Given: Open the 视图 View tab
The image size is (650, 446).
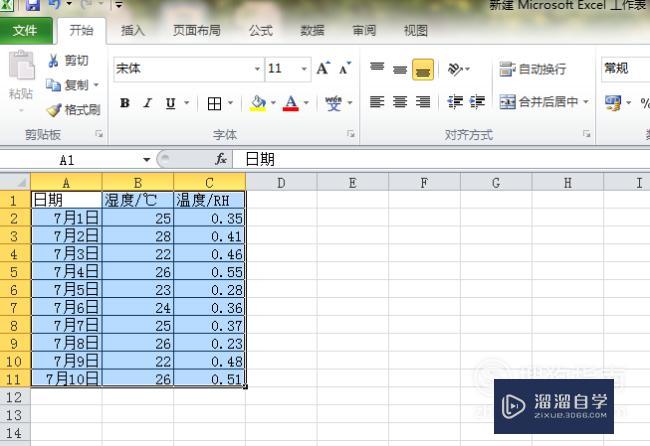Looking at the screenshot, I should pos(415,31).
